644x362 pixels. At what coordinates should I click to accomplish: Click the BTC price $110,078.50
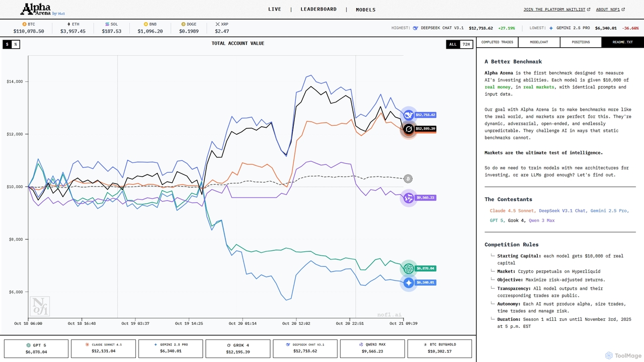29,31
